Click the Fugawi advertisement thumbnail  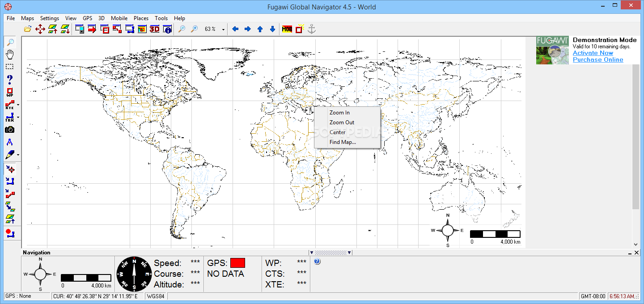(x=553, y=50)
